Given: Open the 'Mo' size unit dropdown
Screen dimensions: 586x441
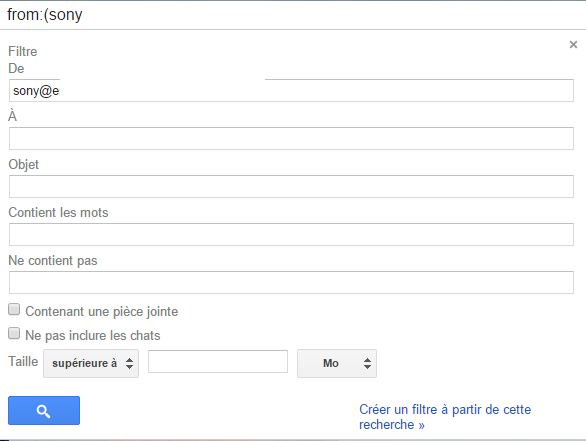Looking at the screenshot, I should coord(337,363).
